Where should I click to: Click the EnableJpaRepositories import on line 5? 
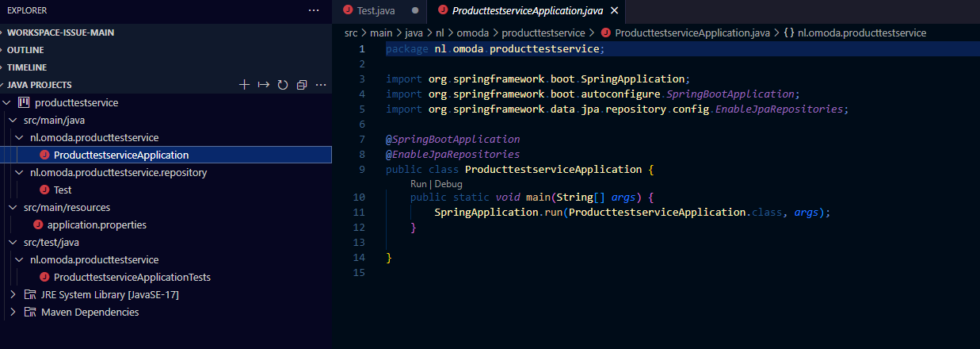pos(617,109)
